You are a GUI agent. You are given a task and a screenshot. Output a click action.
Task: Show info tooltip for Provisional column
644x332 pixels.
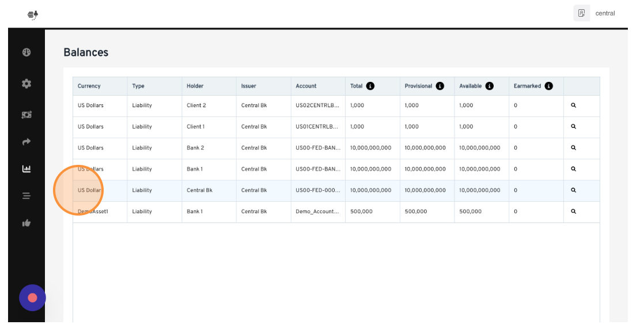click(x=440, y=86)
